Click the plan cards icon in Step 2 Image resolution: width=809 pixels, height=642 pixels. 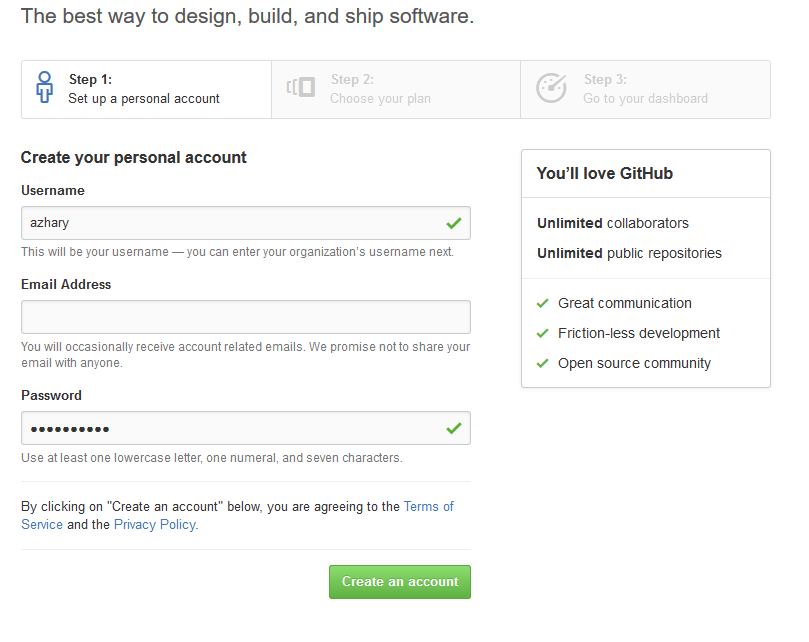pyautogui.click(x=301, y=87)
